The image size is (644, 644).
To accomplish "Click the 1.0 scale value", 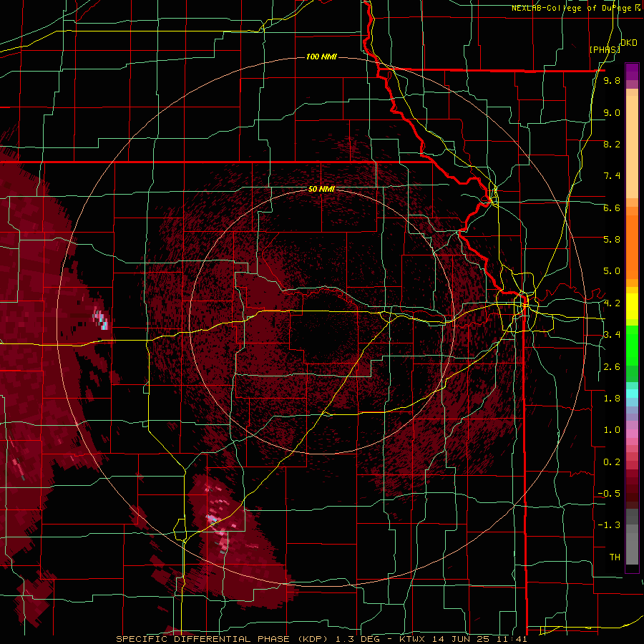I will pos(612,430).
